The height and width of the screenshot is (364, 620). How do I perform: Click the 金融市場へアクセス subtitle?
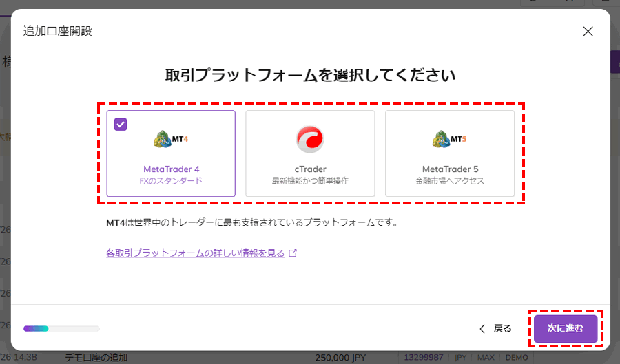pos(450,181)
